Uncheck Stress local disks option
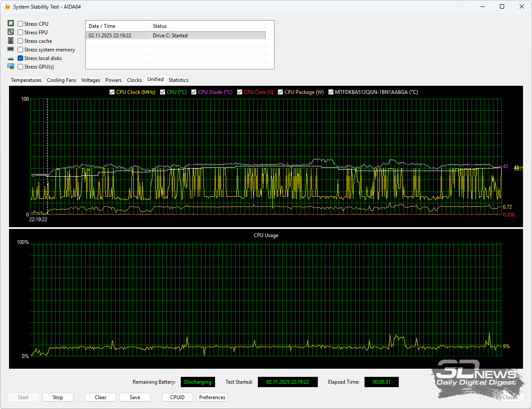 pyautogui.click(x=21, y=58)
